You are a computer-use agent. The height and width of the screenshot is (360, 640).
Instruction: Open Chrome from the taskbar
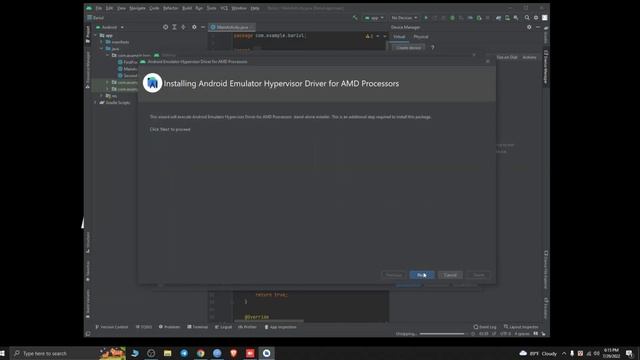pyautogui.click(x=200, y=353)
